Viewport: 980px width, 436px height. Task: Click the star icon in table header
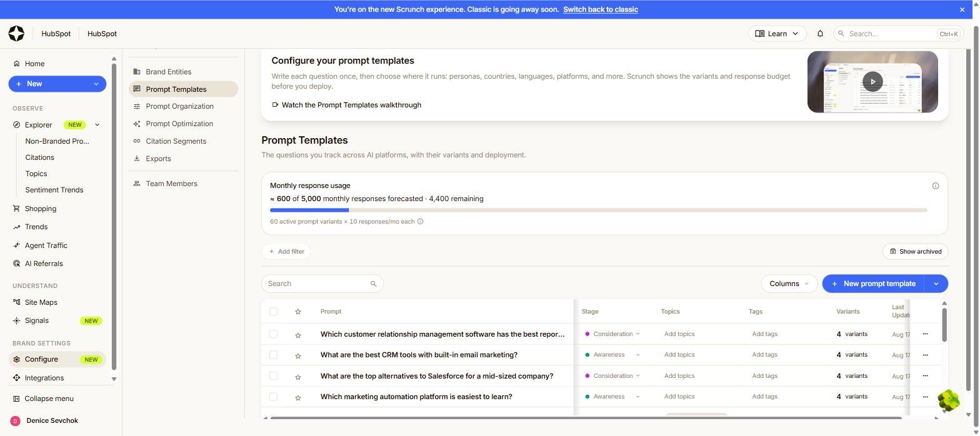pyautogui.click(x=298, y=312)
